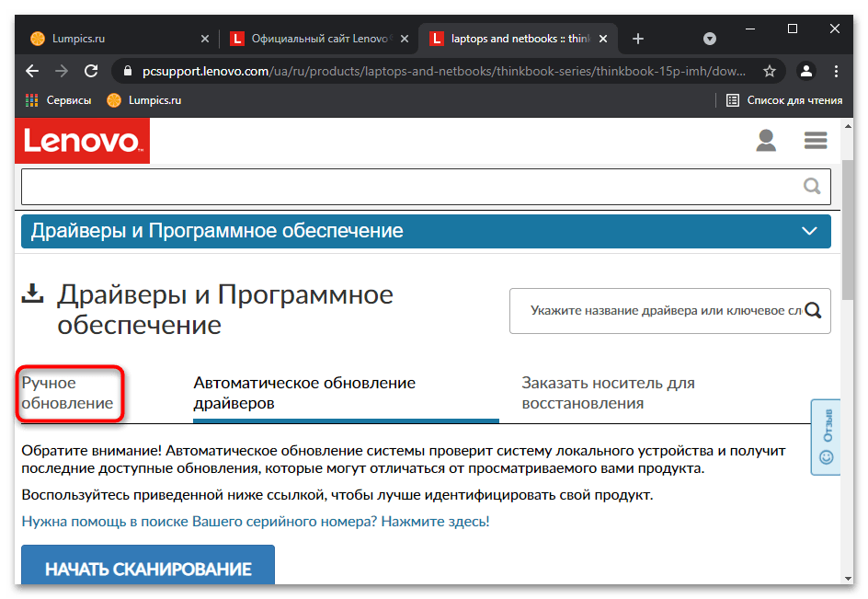Open a new browser tab
Image resolution: width=868 pixels, height=599 pixels.
point(638,39)
